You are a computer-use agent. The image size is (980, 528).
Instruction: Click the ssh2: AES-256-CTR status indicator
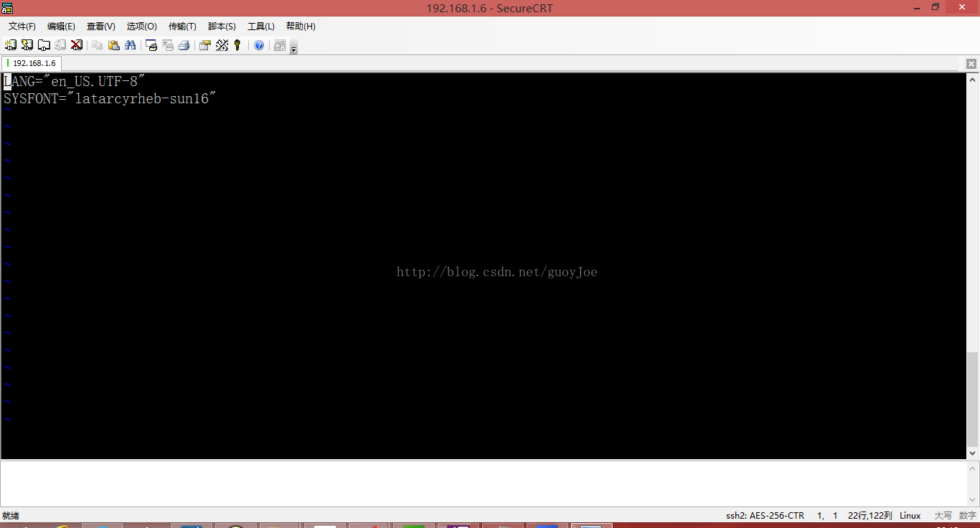pyautogui.click(x=765, y=515)
